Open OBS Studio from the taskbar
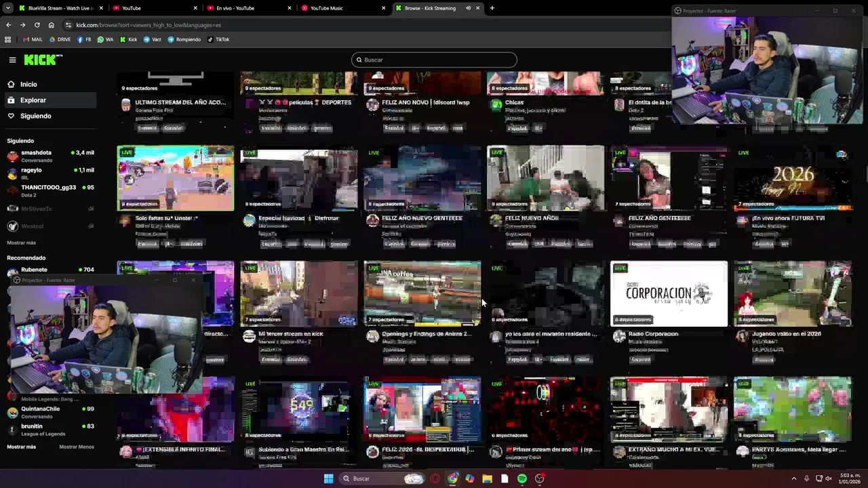Image resolution: width=868 pixels, height=488 pixels. click(539, 479)
